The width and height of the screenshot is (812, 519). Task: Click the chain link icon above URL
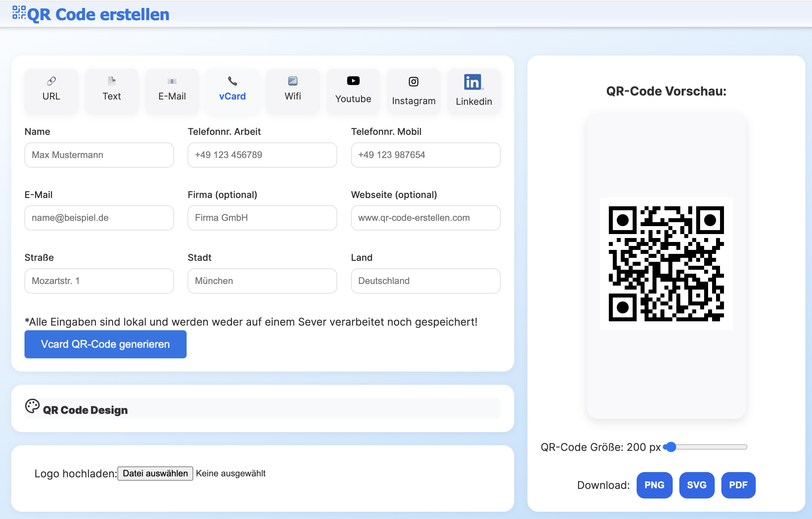[x=51, y=81]
